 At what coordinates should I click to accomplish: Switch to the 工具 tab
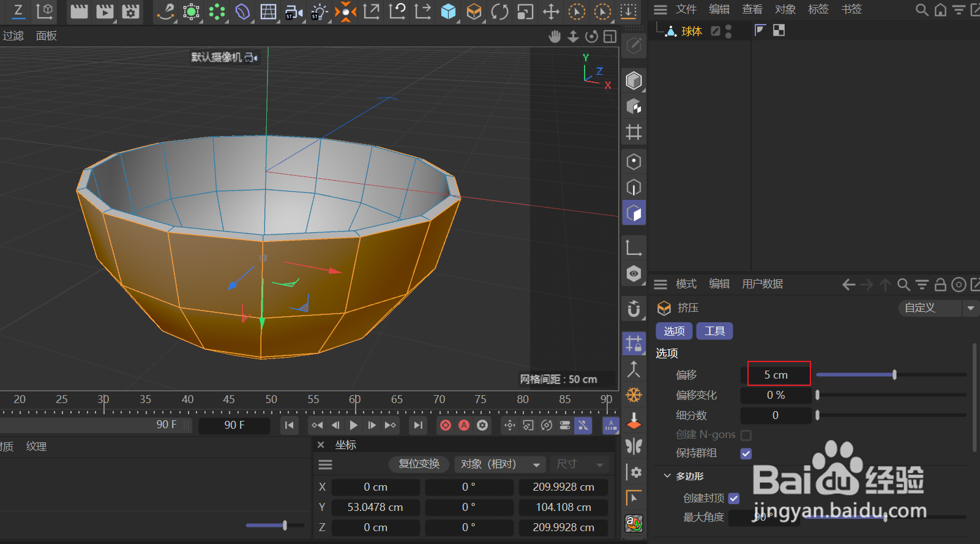pyautogui.click(x=714, y=331)
